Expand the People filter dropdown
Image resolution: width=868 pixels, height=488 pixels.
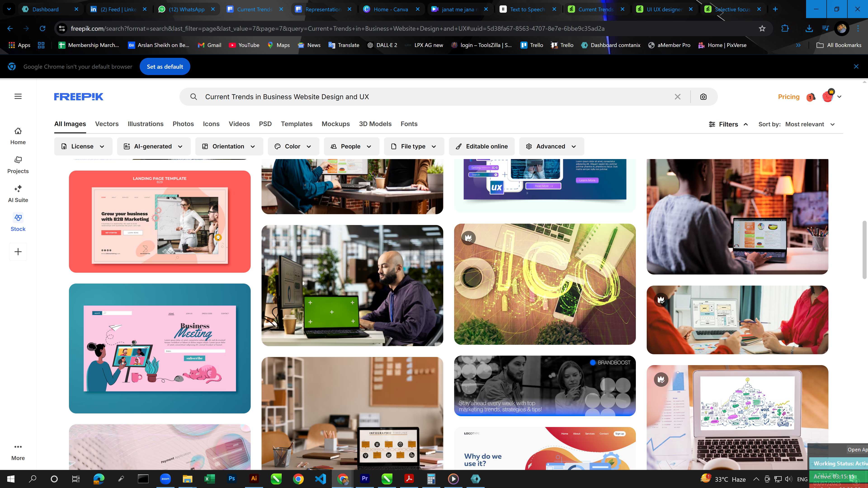tap(351, 146)
